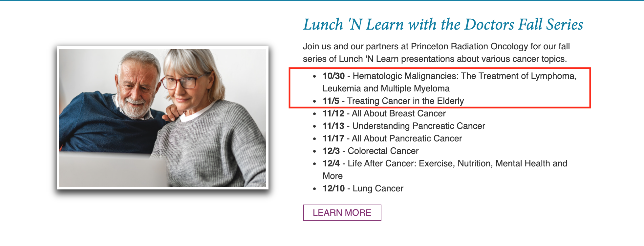Click the Lung Cancer topic
644x246 pixels.
click(x=378, y=188)
